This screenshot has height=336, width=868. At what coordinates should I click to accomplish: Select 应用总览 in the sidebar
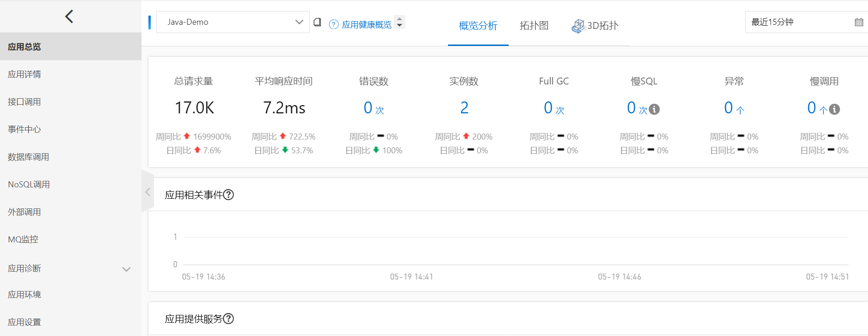tap(71, 46)
